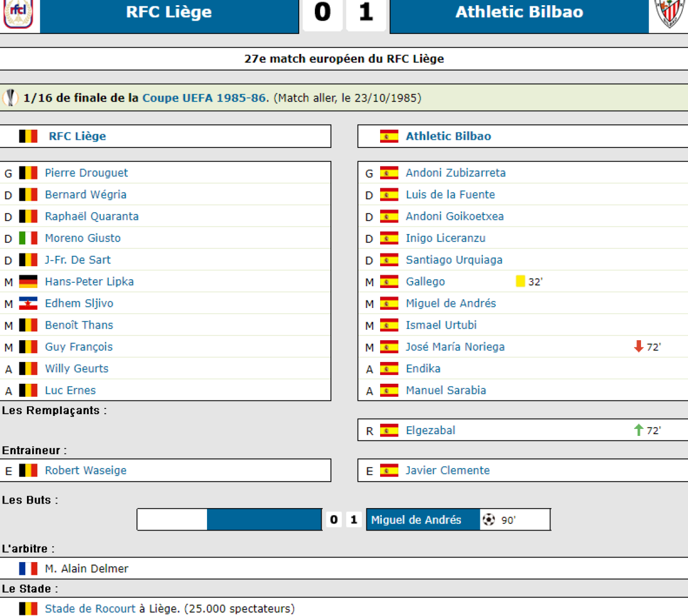Click the Yugoslav flag next to Edhem Sljivo

tap(28, 303)
